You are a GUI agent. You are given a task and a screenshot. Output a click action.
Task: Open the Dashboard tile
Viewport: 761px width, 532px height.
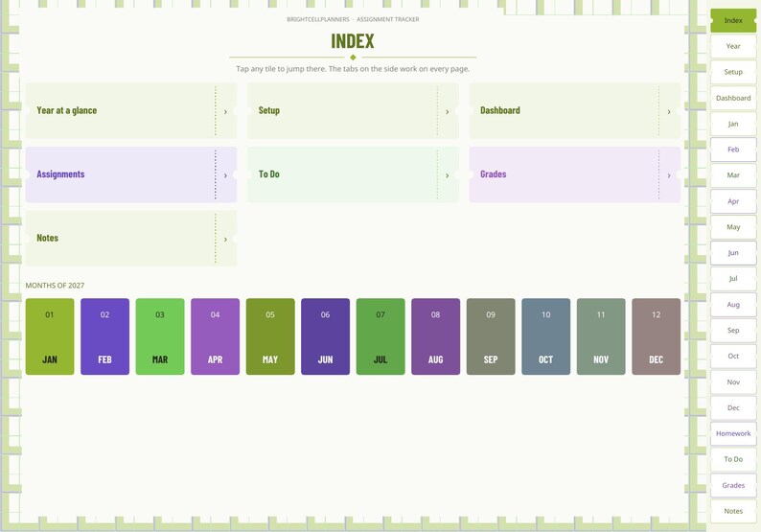click(575, 110)
